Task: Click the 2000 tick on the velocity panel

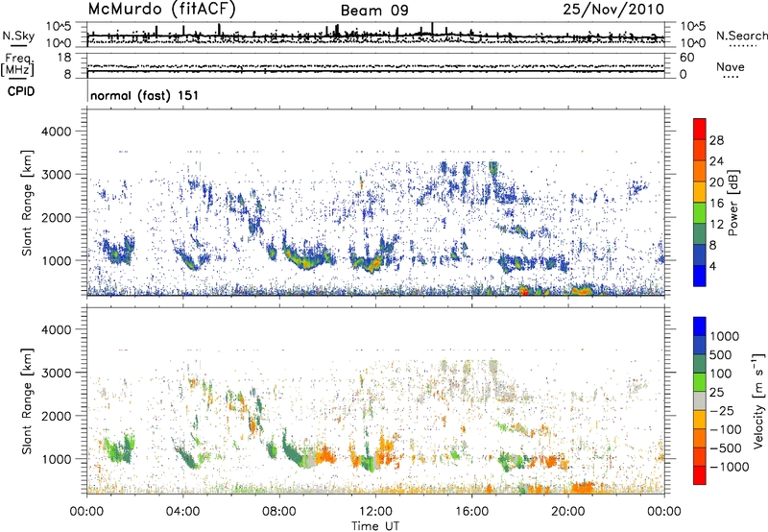Action: pos(57,416)
